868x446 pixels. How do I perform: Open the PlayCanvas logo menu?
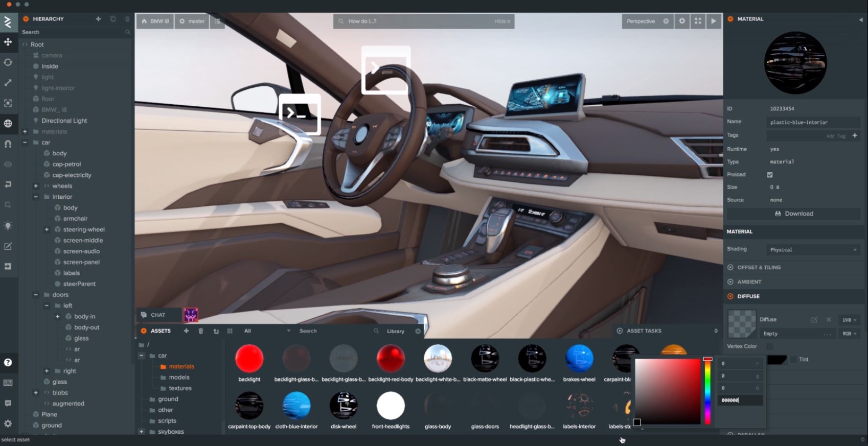coord(8,21)
